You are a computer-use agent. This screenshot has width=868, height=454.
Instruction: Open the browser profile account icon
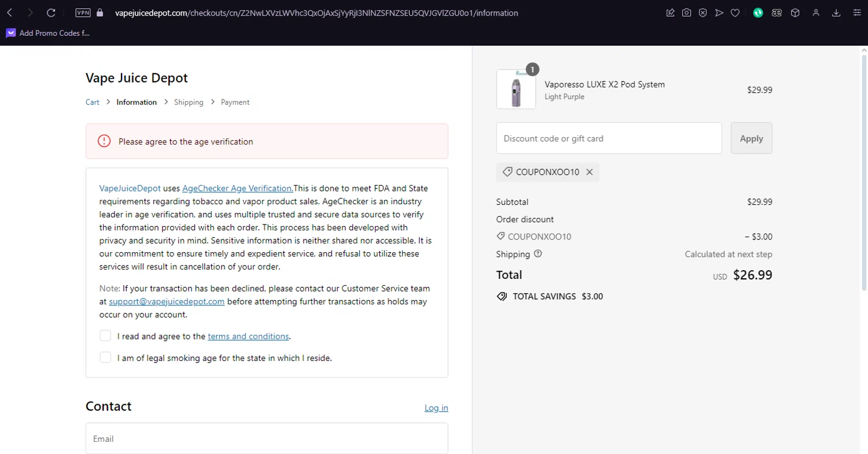[x=816, y=13]
